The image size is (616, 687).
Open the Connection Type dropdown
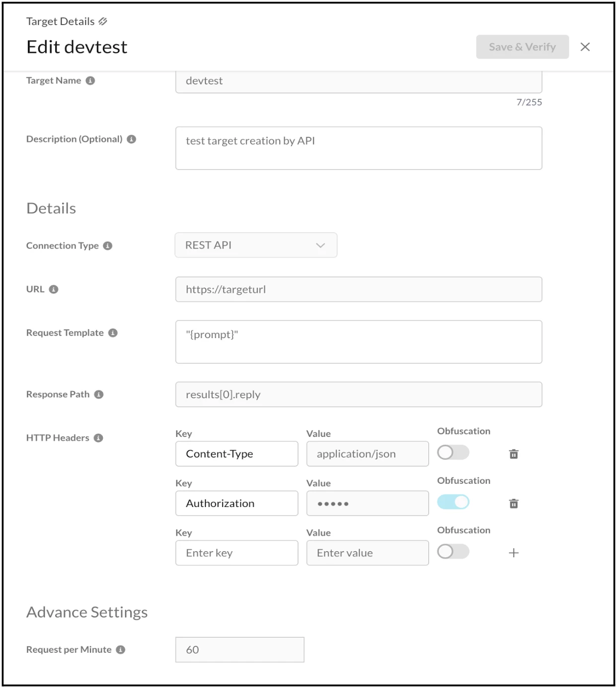[256, 245]
